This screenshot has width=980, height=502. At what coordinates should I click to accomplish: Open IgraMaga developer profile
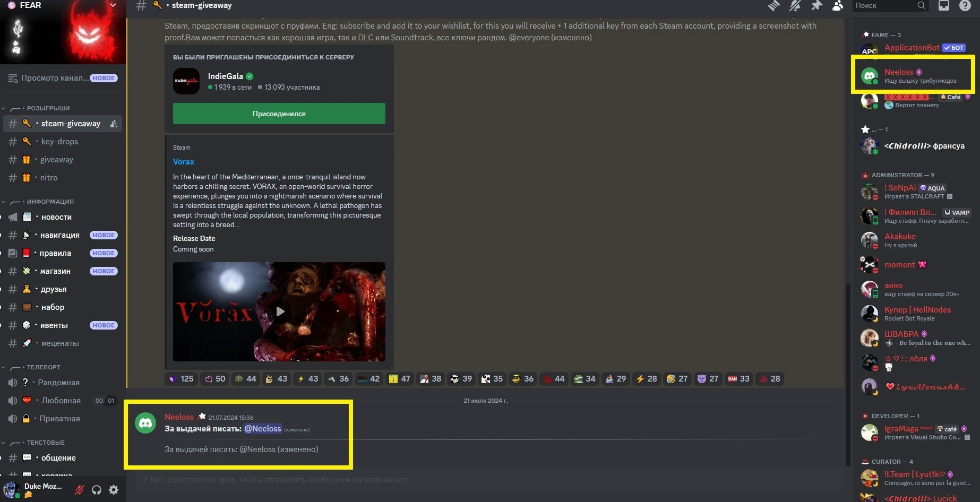[917, 432]
